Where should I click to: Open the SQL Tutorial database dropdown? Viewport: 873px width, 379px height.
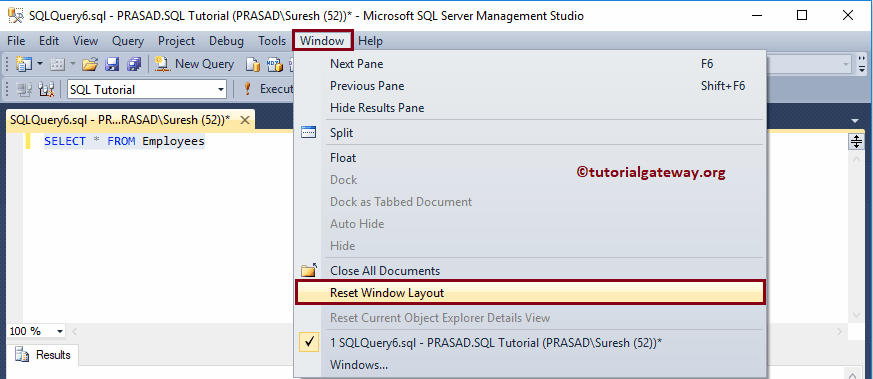click(x=221, y=89)
